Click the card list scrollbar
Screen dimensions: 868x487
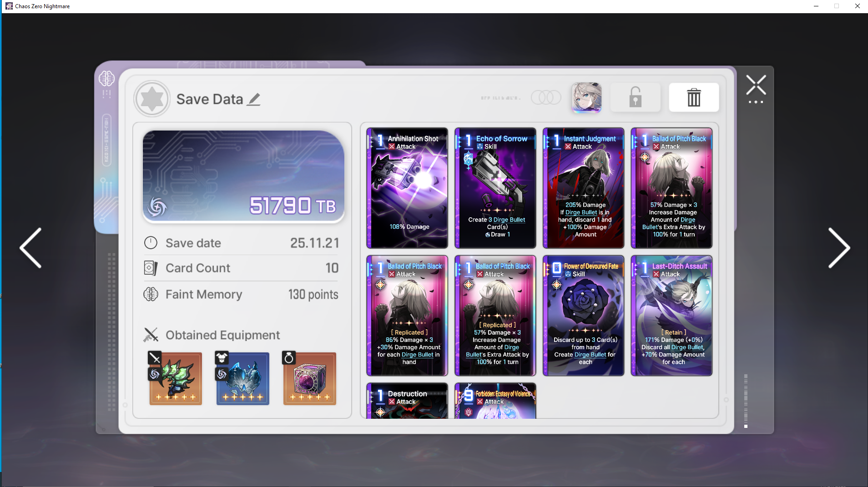[746, 401]
